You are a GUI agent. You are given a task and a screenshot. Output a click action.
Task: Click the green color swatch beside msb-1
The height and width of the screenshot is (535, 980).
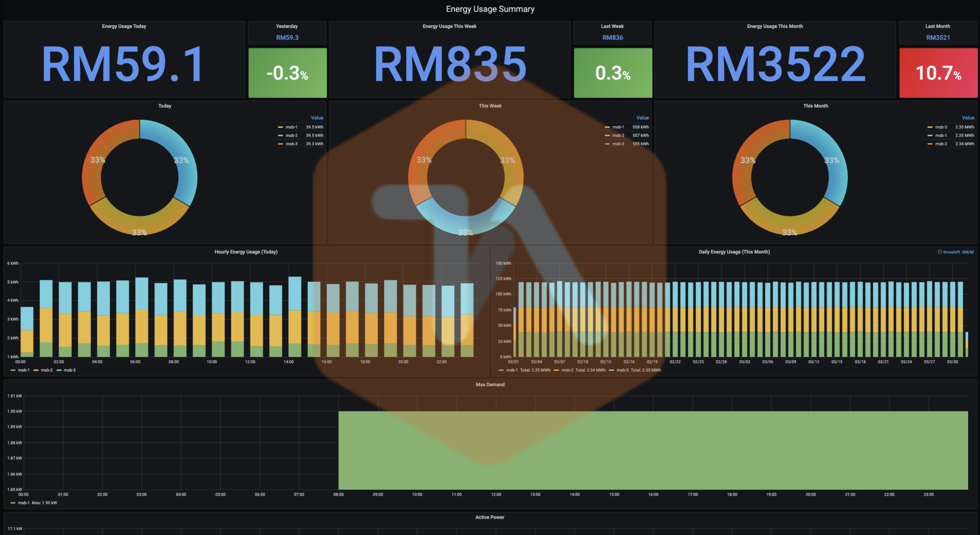pyautogui.click(x=12, y=370)
